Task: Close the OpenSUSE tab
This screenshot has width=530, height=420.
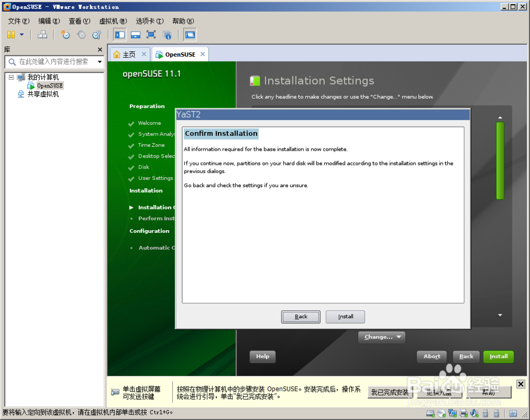Action: [x=202, y=54]
